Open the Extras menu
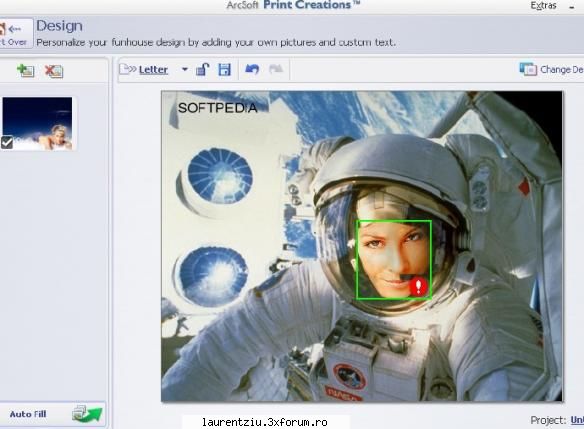The height and width of the screenshot is (429, 584). point(543,6)
